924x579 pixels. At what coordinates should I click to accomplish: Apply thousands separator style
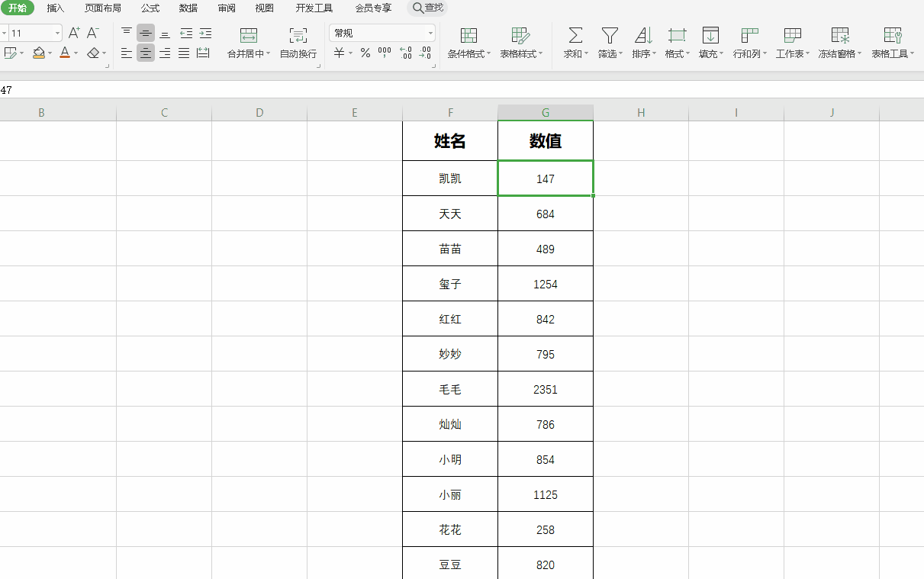click(385, 53)
